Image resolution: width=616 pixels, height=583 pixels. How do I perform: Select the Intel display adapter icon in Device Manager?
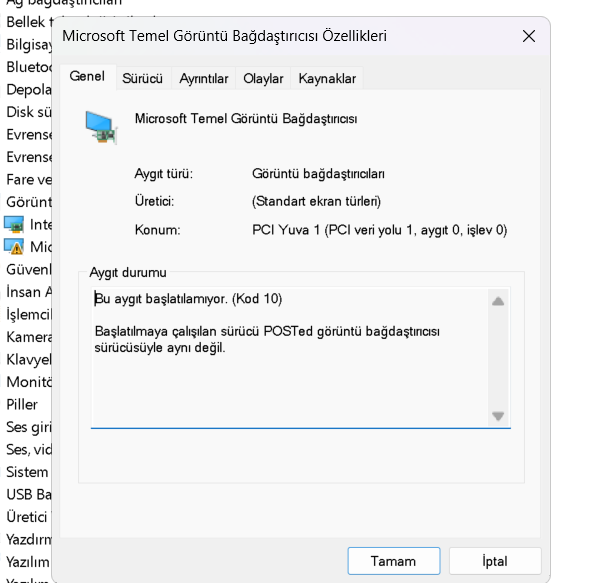point(14,224)
